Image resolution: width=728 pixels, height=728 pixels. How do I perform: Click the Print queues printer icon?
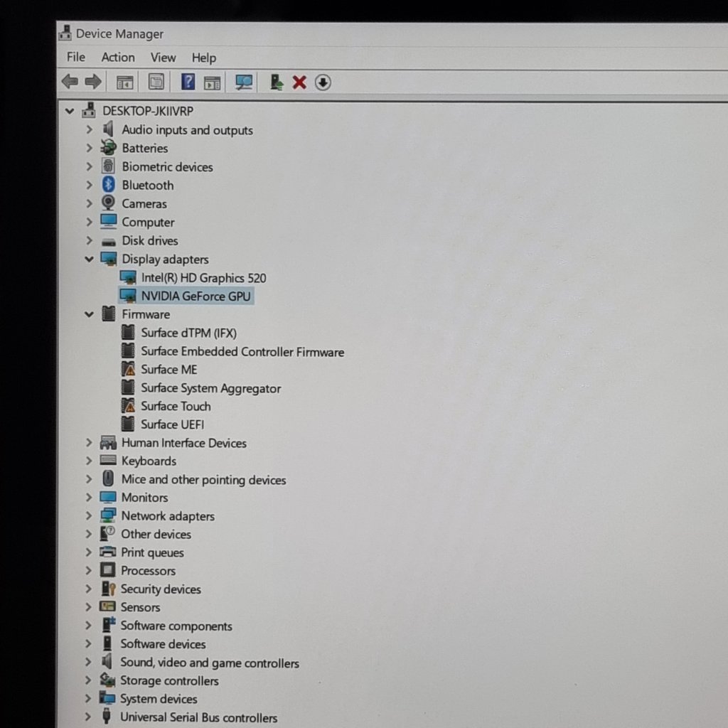point(108,552)
